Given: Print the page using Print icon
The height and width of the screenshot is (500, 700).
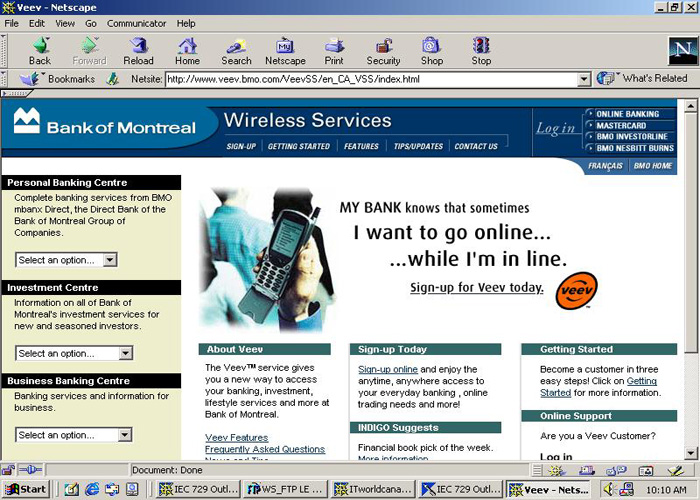Looking at the screenshot, I should pyautogui.click(x=334, y=46).
